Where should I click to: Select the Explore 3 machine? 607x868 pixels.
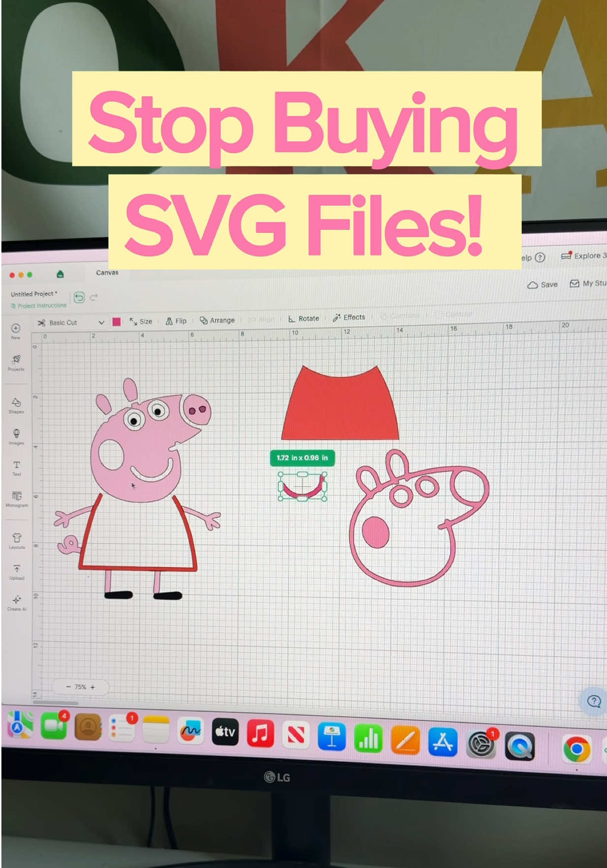click(584, 256)
